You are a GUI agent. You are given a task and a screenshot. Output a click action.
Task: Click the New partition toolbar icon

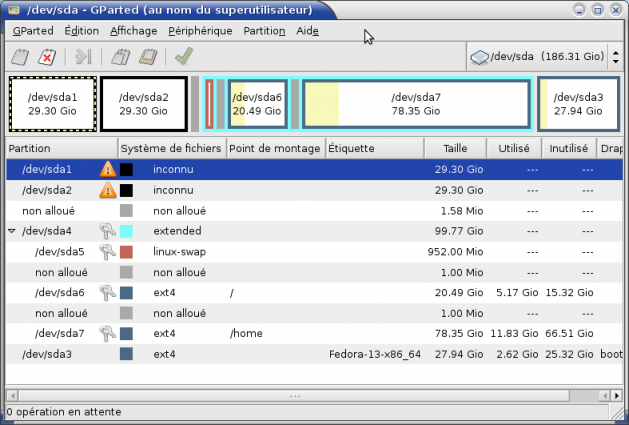[20, 57]
